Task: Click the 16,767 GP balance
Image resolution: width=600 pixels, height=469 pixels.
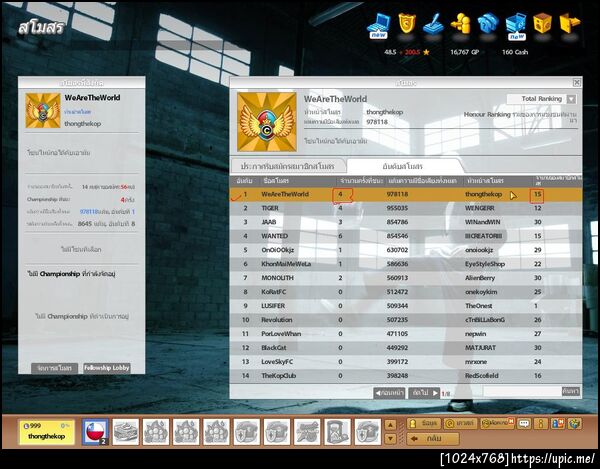Action: point(464,52)
